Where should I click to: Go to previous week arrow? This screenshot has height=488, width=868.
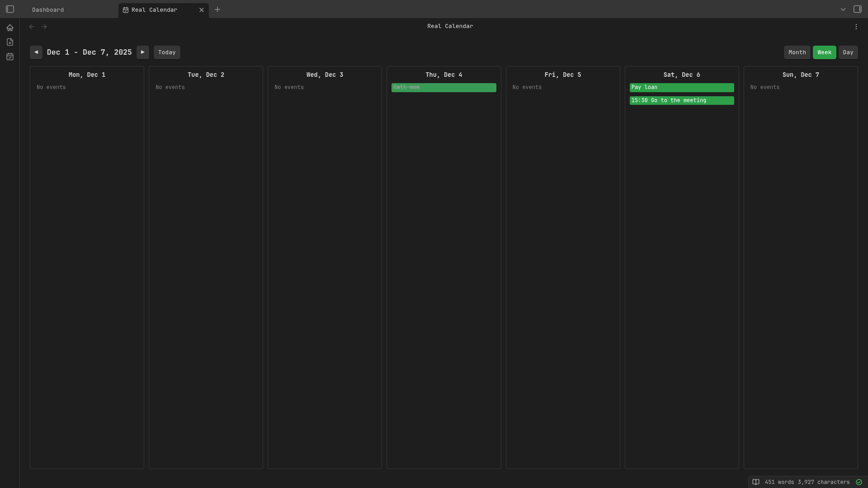click(36, 52)
